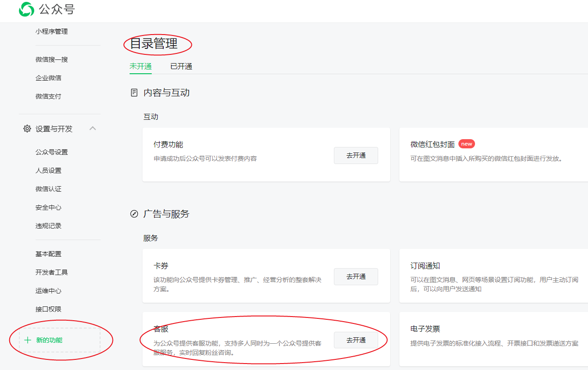The width and height of the screenshot is (588, 370).
Task: Open 微信支付 in the sidebar
Action: [x=48, y=96]
